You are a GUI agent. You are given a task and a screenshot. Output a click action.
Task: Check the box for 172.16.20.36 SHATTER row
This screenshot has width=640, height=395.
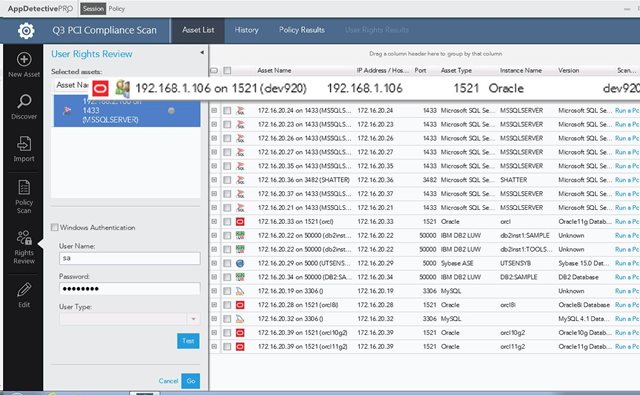[227, 180]
